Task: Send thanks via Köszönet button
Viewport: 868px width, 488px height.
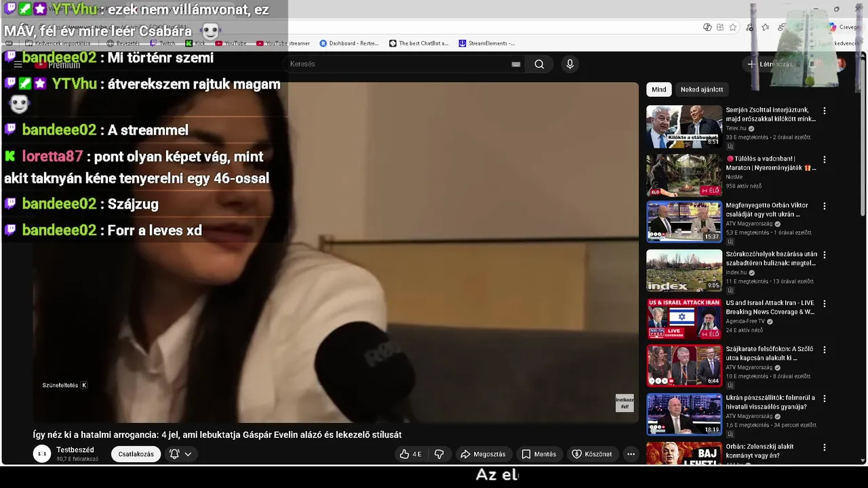Action: pyautogui.click(x=592, y=454)
